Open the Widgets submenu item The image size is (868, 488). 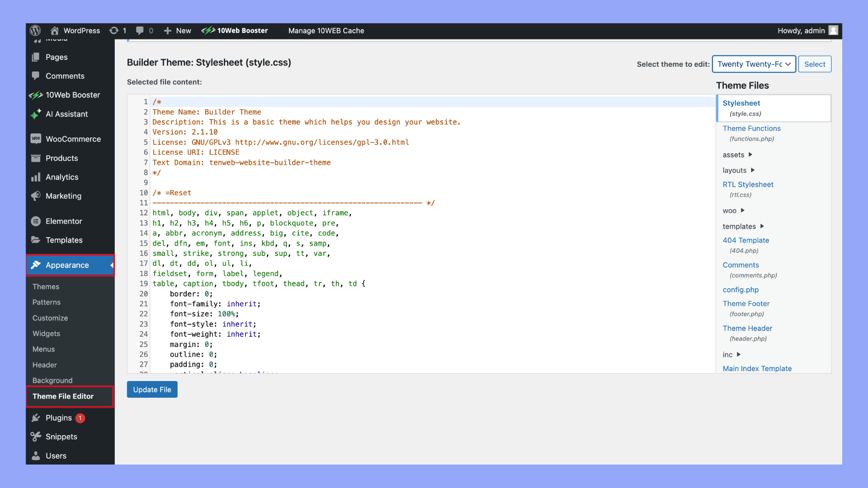[x=46, y=333]
